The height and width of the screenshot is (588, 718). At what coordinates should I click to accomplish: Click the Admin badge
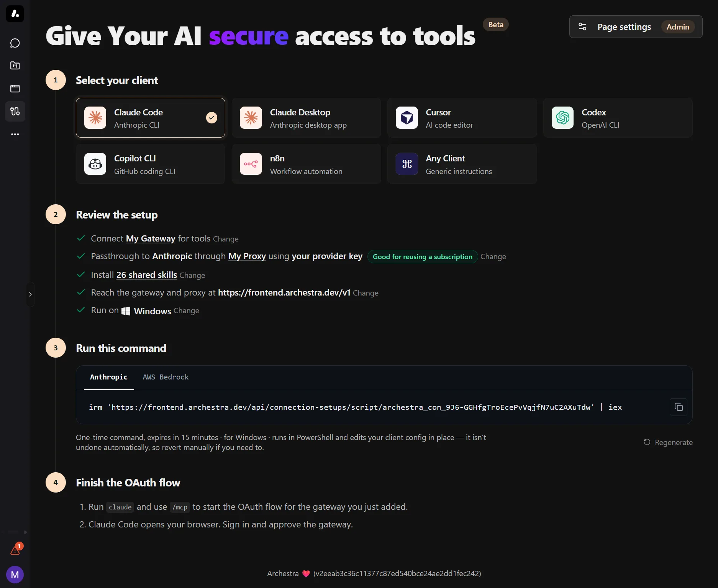click(x=678, y=27)
